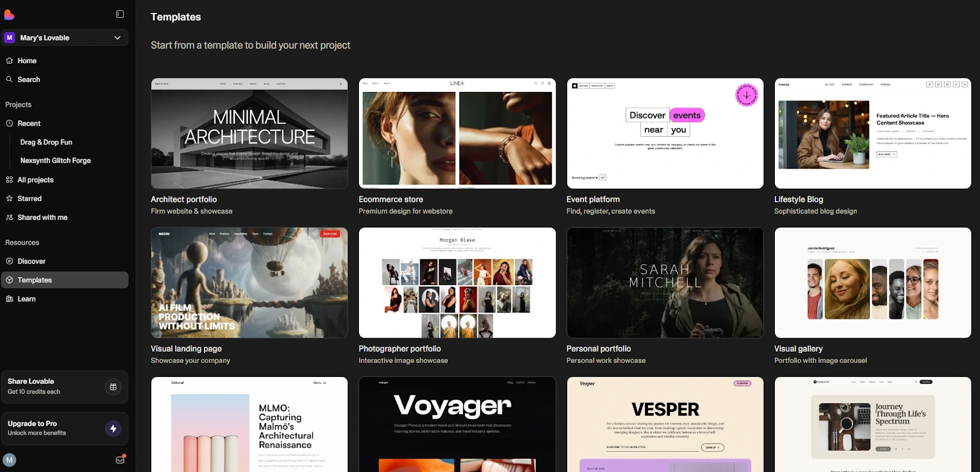The height and width of the screenshot is (472, 980).
Task: Click the Templates cube icon
Action: (9, 280)
